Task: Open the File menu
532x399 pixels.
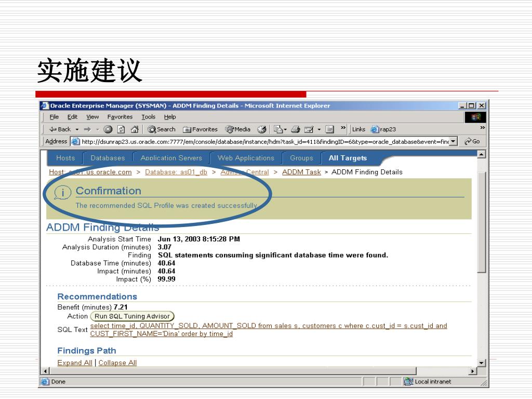Action: [x=54, y=117]
